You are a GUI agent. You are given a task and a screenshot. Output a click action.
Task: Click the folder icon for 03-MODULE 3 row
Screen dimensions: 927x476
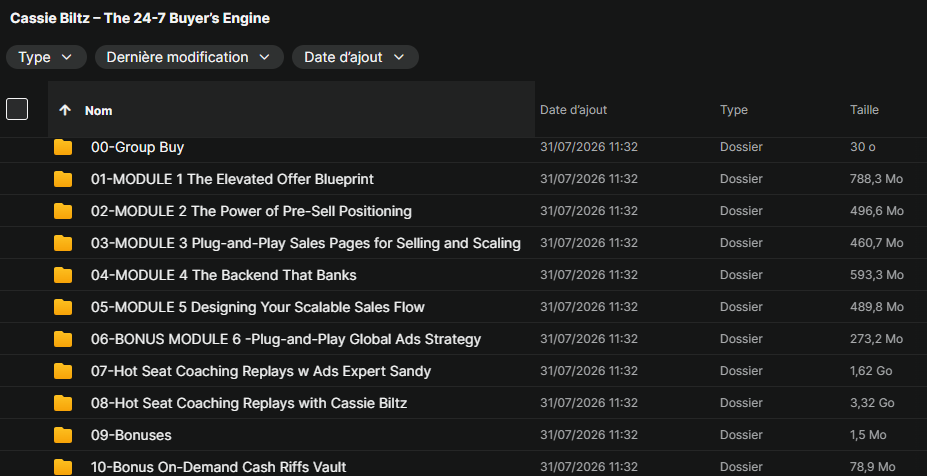63,243
